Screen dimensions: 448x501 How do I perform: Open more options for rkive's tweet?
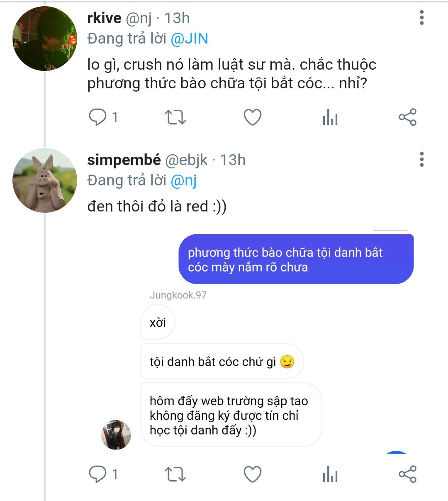click(422, 18)
